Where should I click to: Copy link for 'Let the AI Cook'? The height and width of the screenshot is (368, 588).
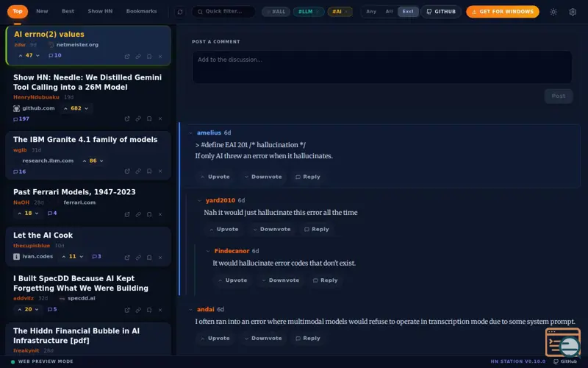(138, 258)
